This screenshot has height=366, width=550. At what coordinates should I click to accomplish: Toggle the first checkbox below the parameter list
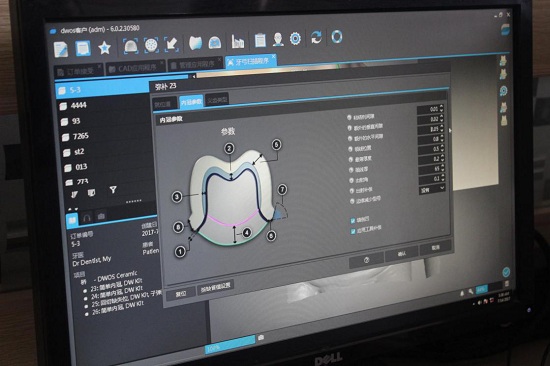point(353,221)
